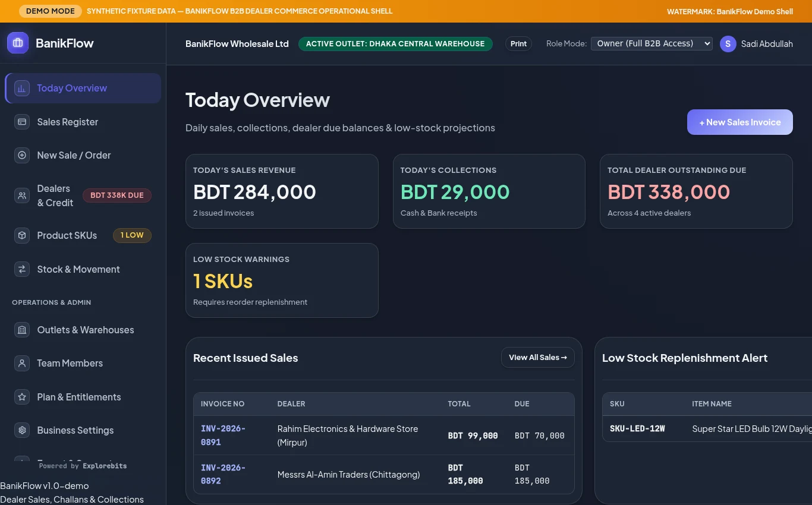Click the user avatar with letter S
812x505 pixels.
click(x=728, y=44)
